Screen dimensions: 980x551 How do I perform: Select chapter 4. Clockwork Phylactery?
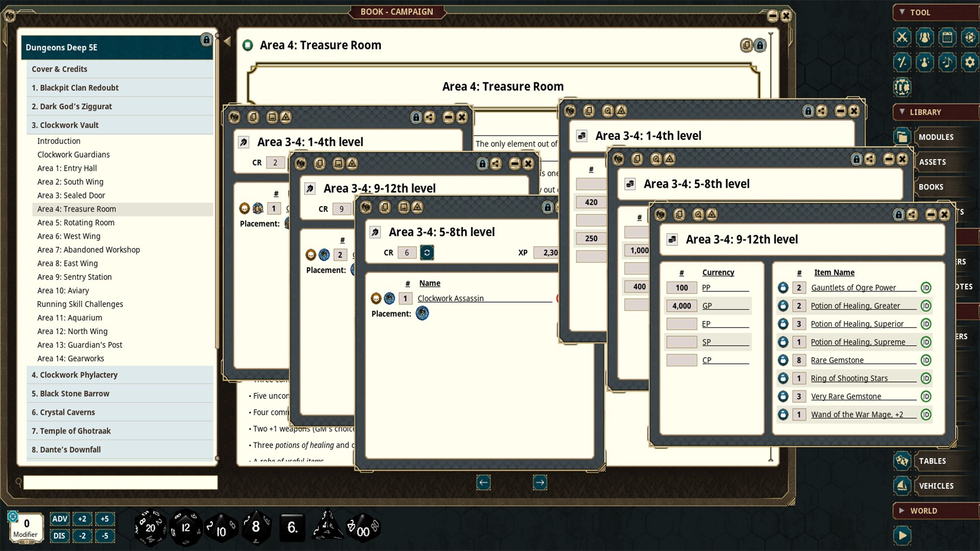coord(75,374)
